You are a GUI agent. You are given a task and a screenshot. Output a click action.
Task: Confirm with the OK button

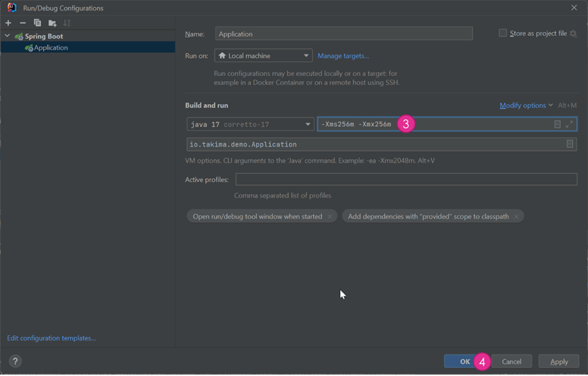pos(465,362)
